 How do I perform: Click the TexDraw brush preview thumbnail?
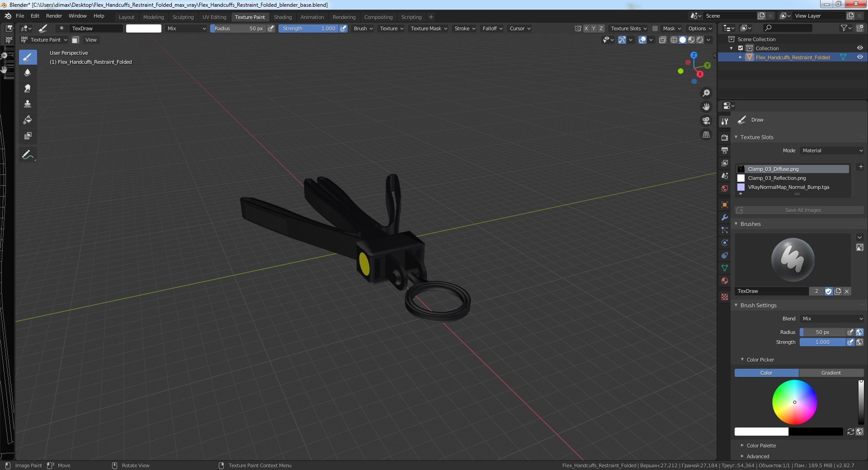(x=793, y=260)
